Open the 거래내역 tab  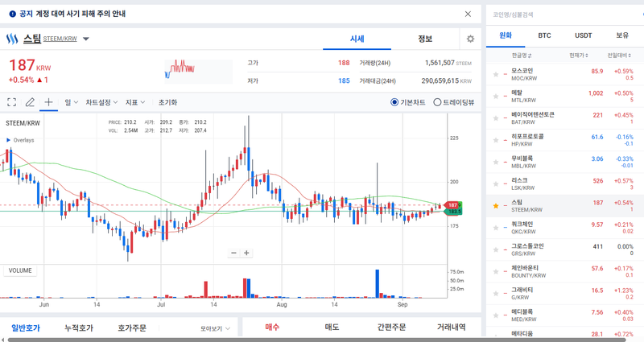click(451, 327)
